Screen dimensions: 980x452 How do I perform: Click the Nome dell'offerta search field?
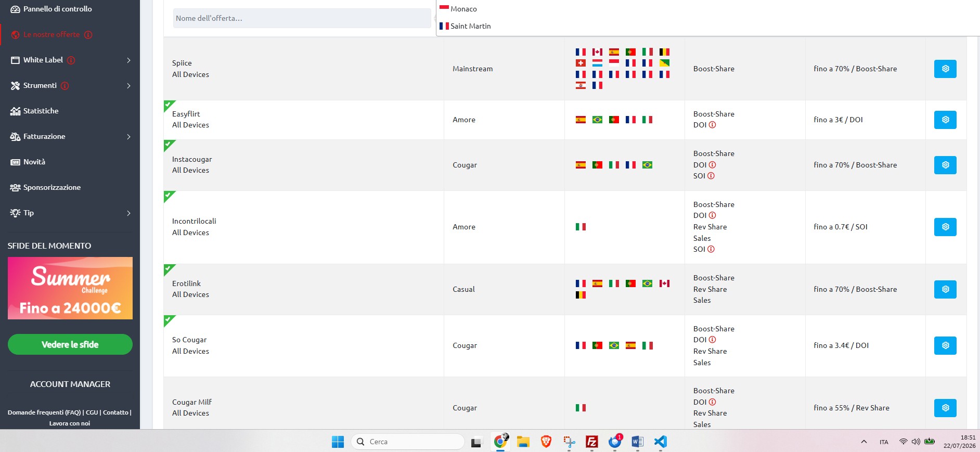click(x=302, y=18)
